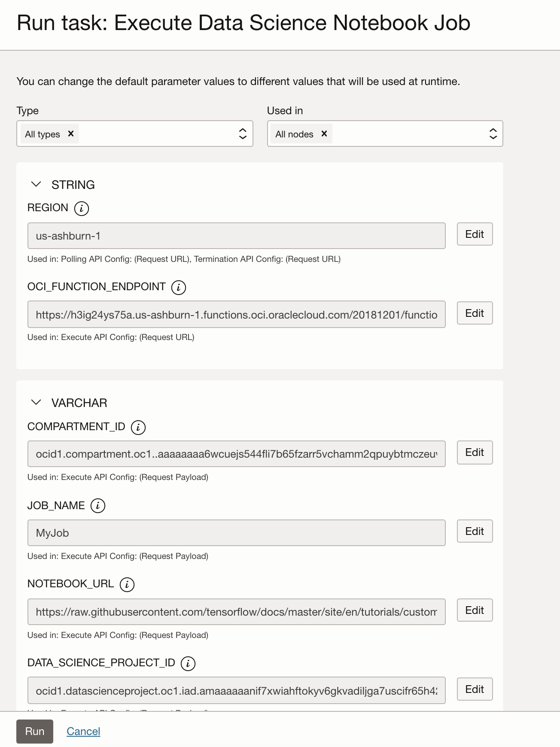Click the JOB_NAME field showing MyJob
This screenshot has width=560, height=747.
(x=236, y=533)
